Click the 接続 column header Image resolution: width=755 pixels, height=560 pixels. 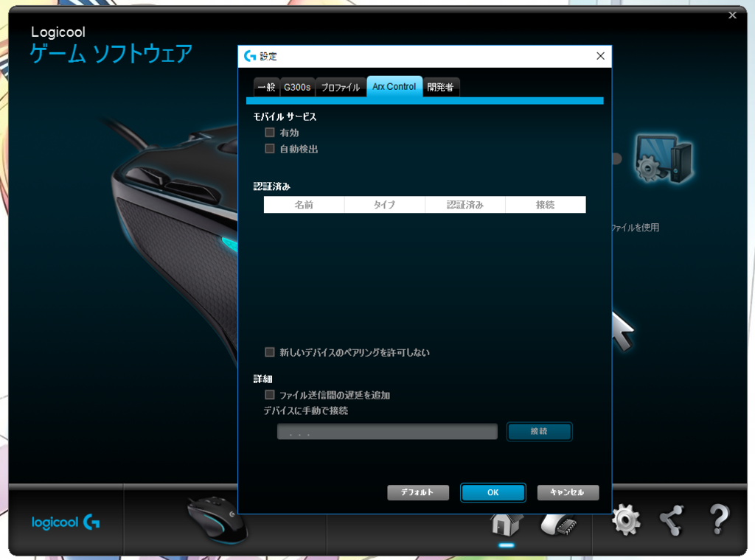pos(546,204)
